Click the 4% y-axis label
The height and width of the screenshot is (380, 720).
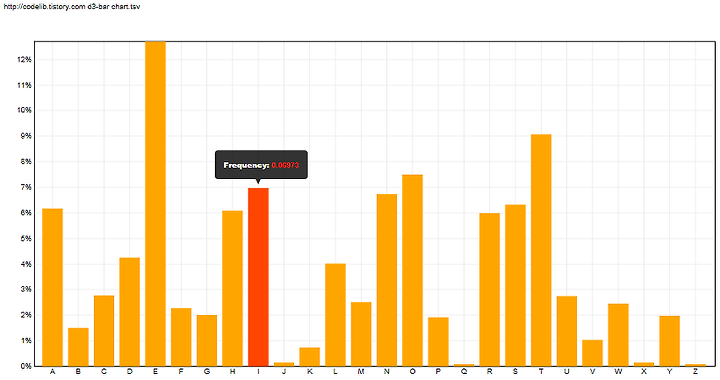pyautogui.click(x=26, y=264)
